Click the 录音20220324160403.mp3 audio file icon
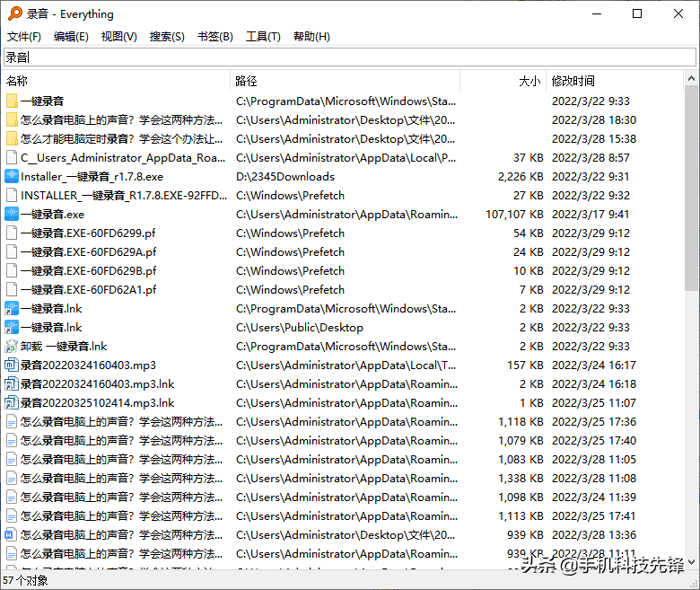The height and width of the screenshot is (590, 700). pyautogui.click(x=12, y=365)
